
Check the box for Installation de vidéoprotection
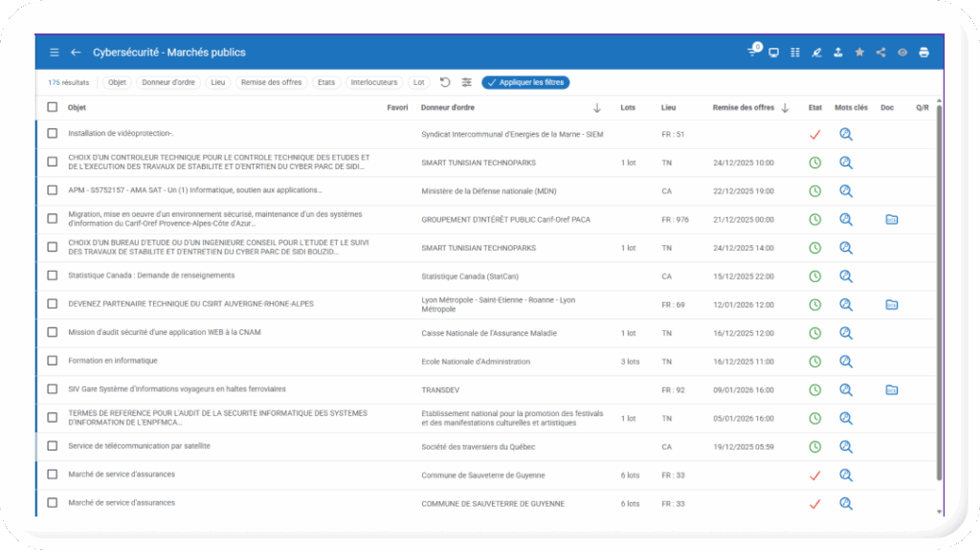[53, 134]
